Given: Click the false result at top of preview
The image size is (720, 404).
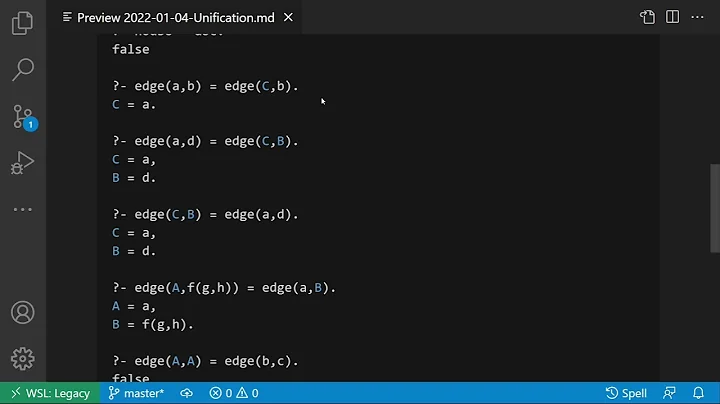Looking at the screenshot, I should [x=130, y=49].
